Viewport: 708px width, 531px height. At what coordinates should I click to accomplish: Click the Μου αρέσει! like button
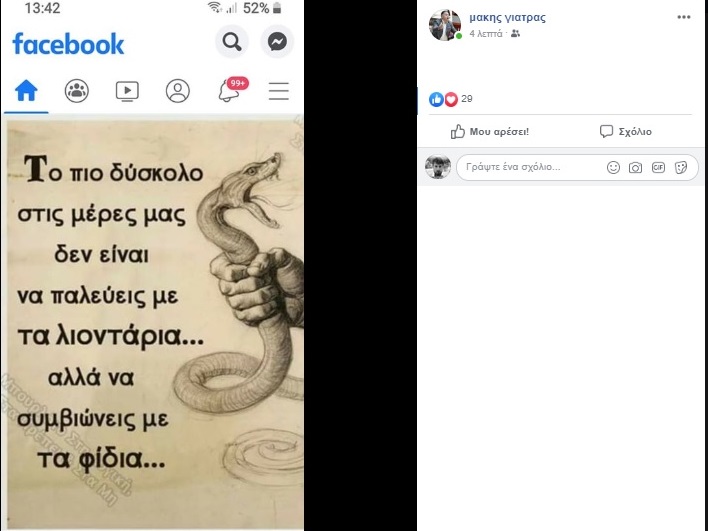(x=490, y=131)
